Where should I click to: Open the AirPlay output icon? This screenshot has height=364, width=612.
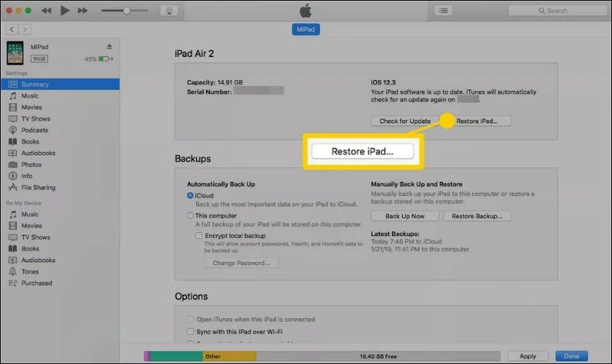(x=169, y=10)
